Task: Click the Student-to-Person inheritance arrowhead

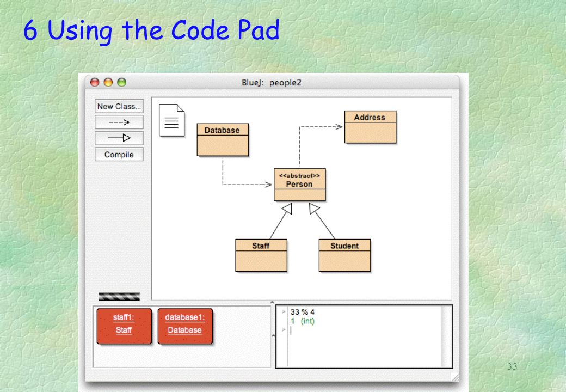Action: tap(313, 209)
